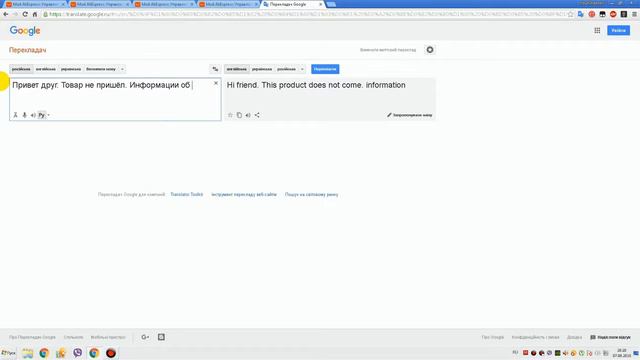Go back in browser
Viewport: 640px width, 360px height.
pos(6,14)
